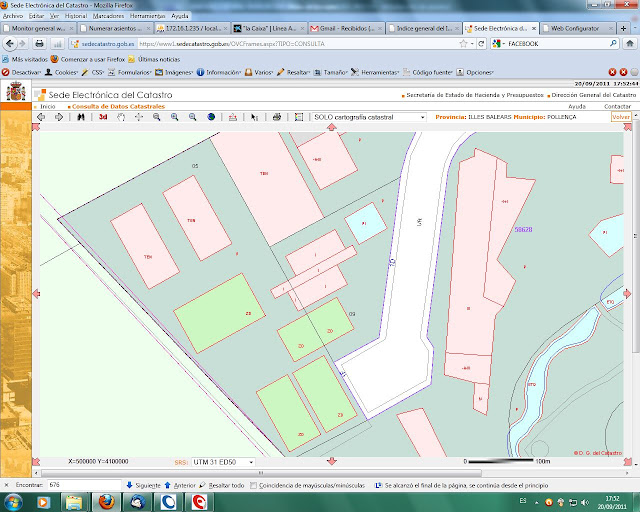Open the 'SOLO cartografía catastral' dropdown
This screenshot has width=640, height=512.
369,117
